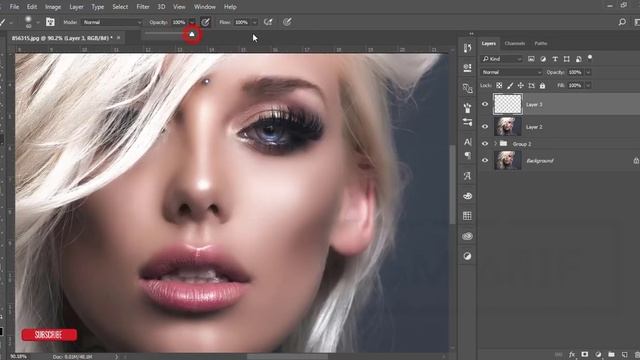Expand the Group 2 folder arrow

tap(495, 144)
